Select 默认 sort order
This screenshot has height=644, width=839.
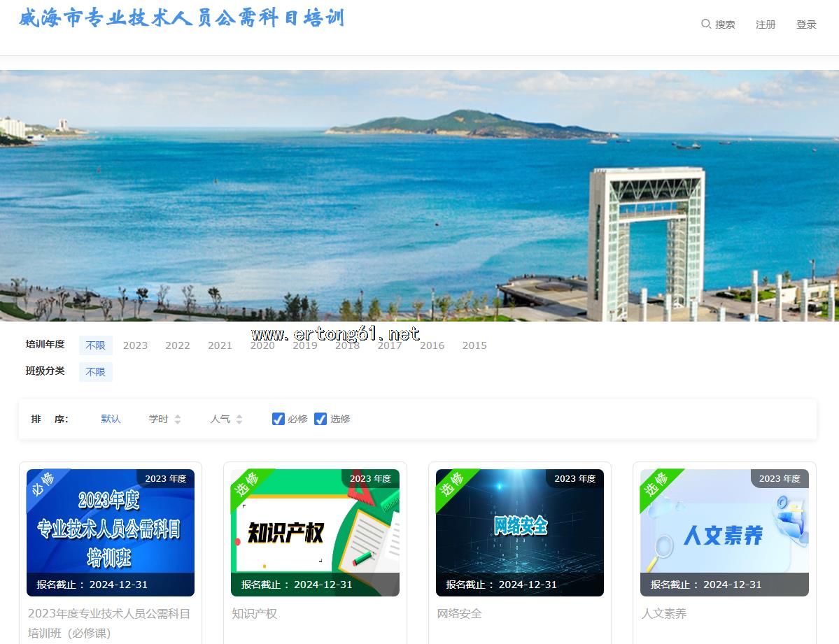click(x=111, y=419)
